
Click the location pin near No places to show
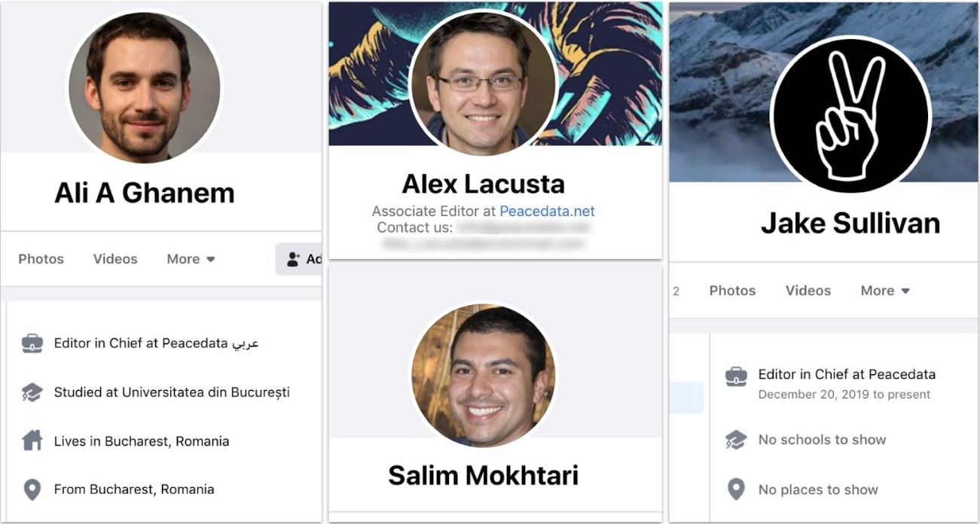coord(736,489)
